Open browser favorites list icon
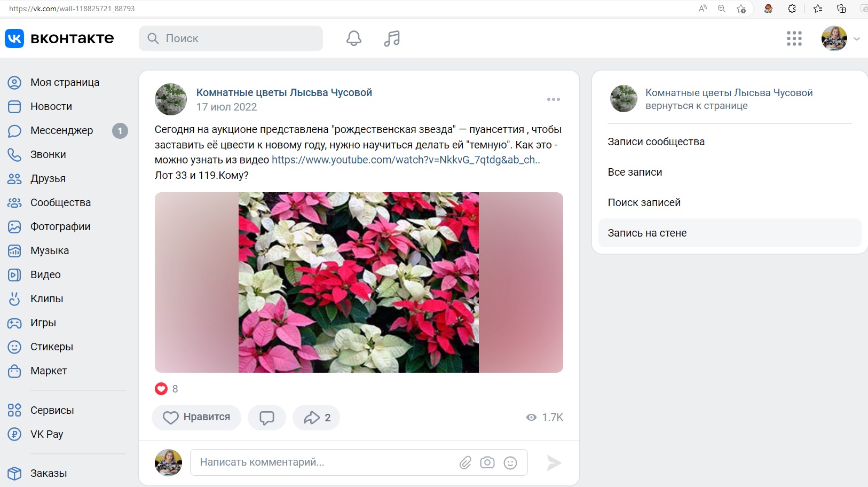This screenshot has height=487, width=868. [818, 9]
